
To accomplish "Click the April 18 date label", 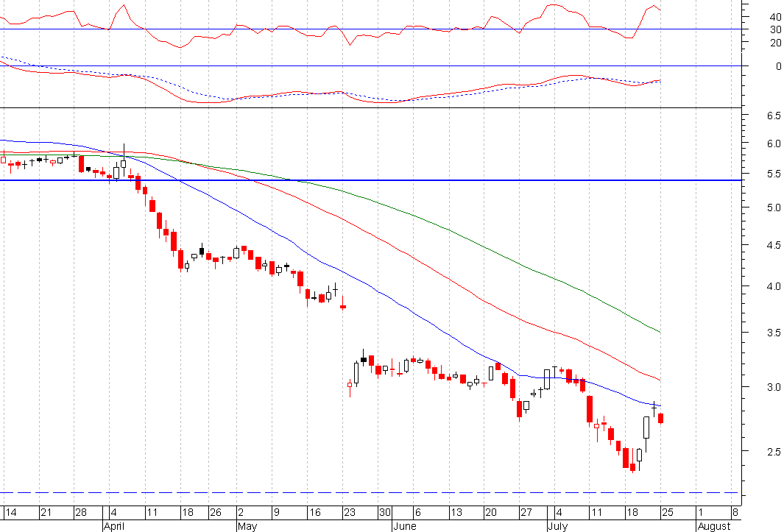I will click(188, 512).
